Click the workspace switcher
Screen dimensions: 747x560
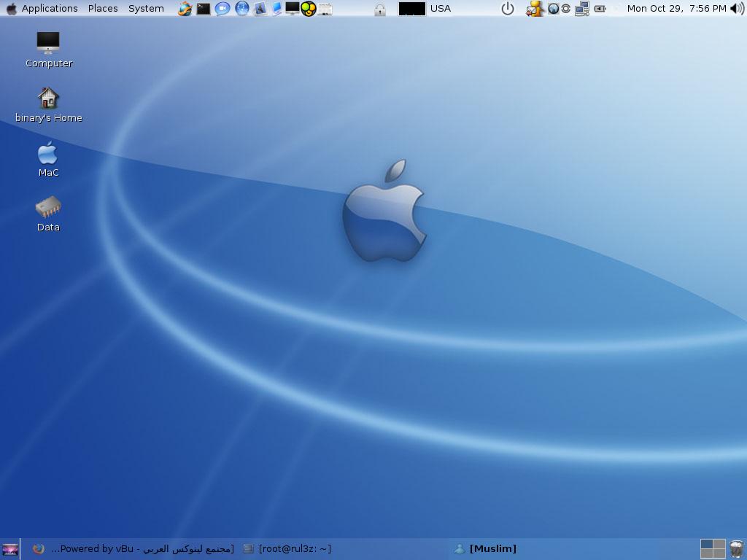click(713, 549)
